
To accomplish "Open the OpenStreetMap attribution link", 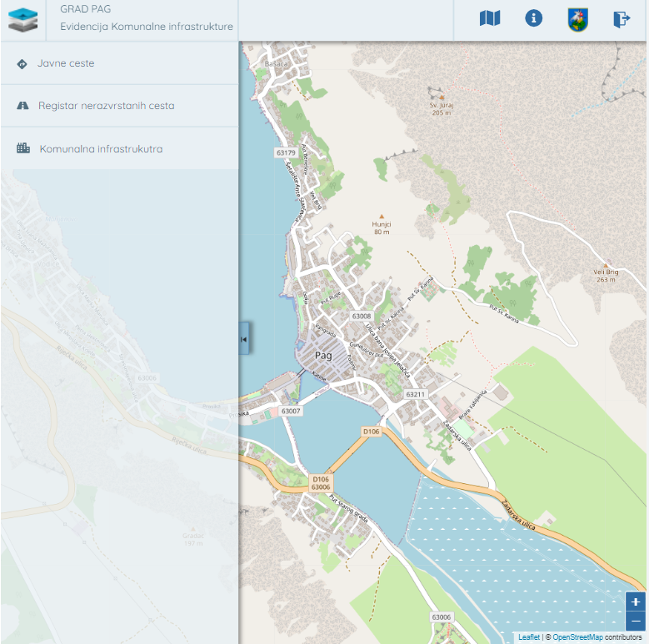I will pyautogui.click(x=578, y=637).
